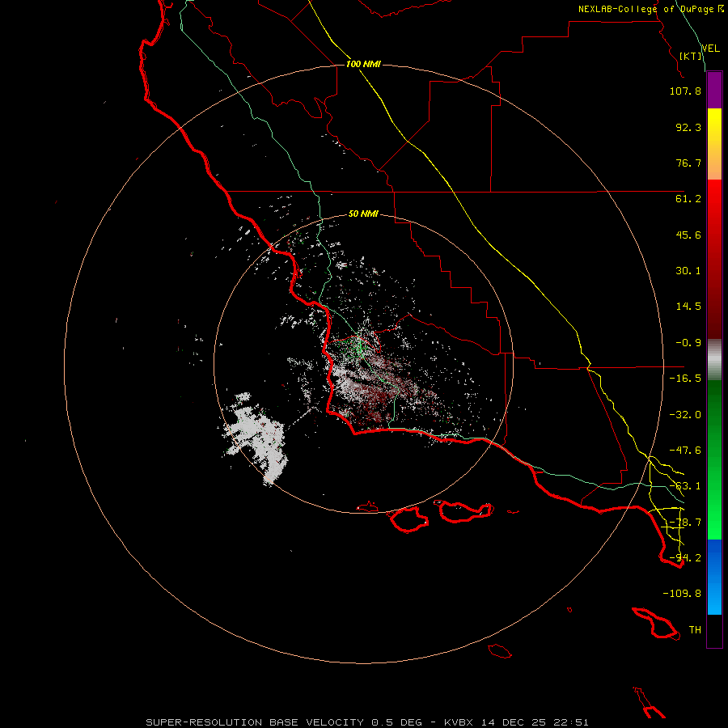Viewport: 728px width, 728px height.
Task: Click the -109.8 legend value
Action: tap(682, 594)
